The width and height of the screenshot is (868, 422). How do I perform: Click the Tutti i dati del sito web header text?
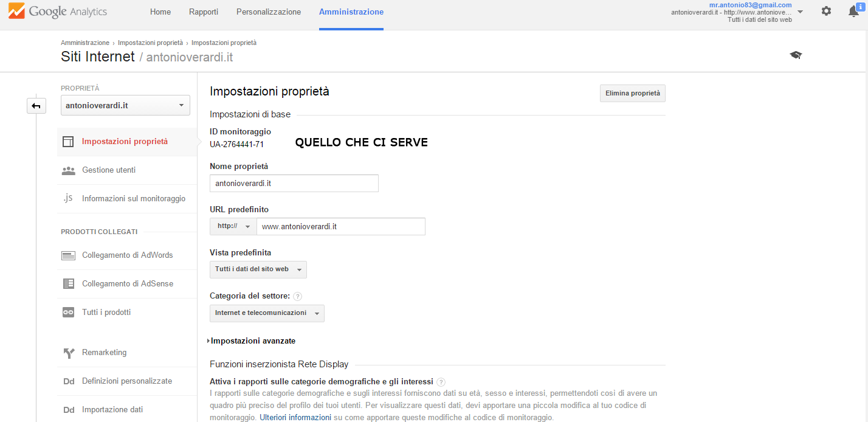coord(760,20)
